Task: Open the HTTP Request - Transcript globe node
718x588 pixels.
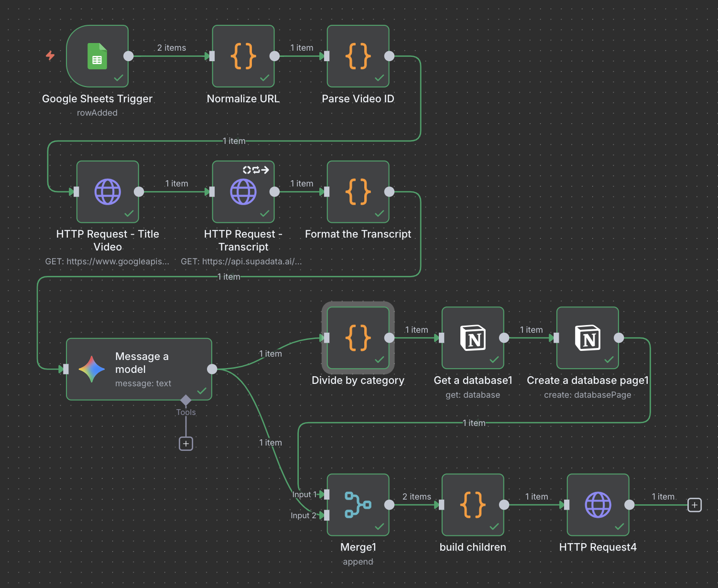Action: coord(243,192)
